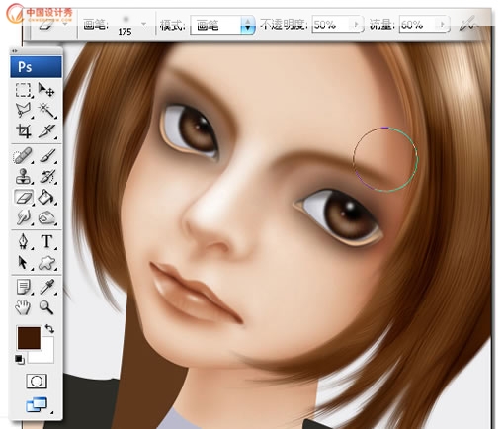Select the Notes tool
Viewport: 504px width, 429px height.
coord(24,287)
